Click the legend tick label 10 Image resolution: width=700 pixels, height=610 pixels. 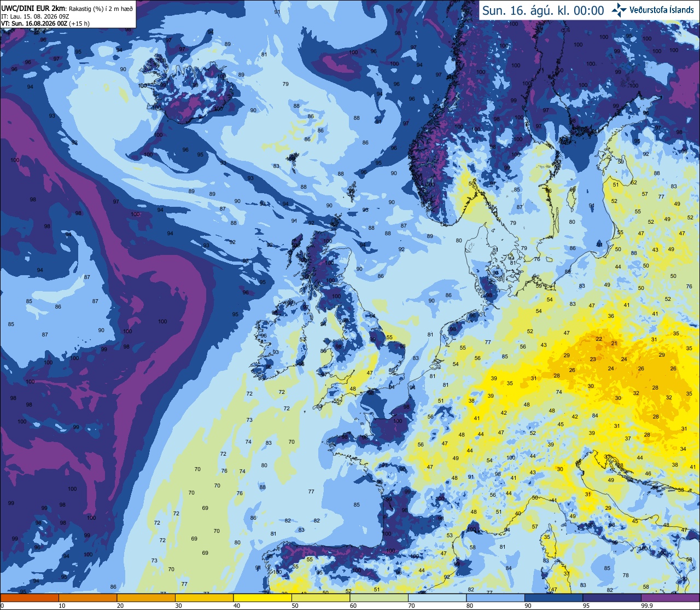62,606
